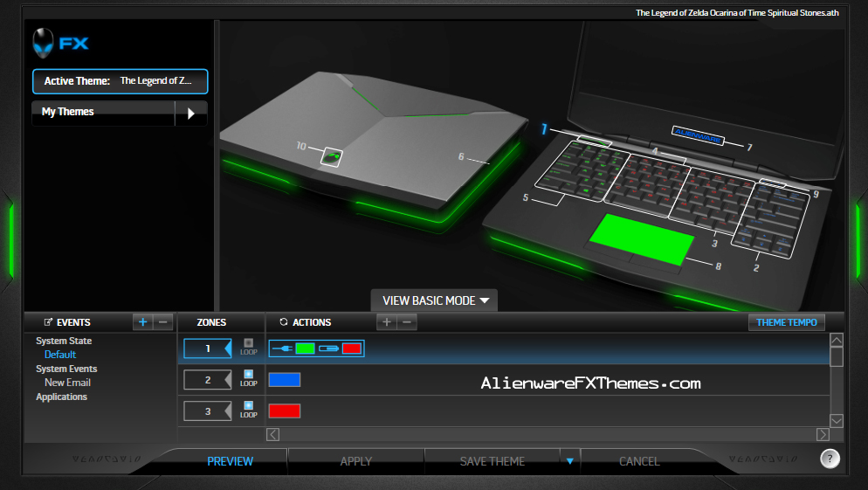Select zone 3 button in Zones list
The height and width of the screenshot is (490, 868).
(x=208, y=411)
